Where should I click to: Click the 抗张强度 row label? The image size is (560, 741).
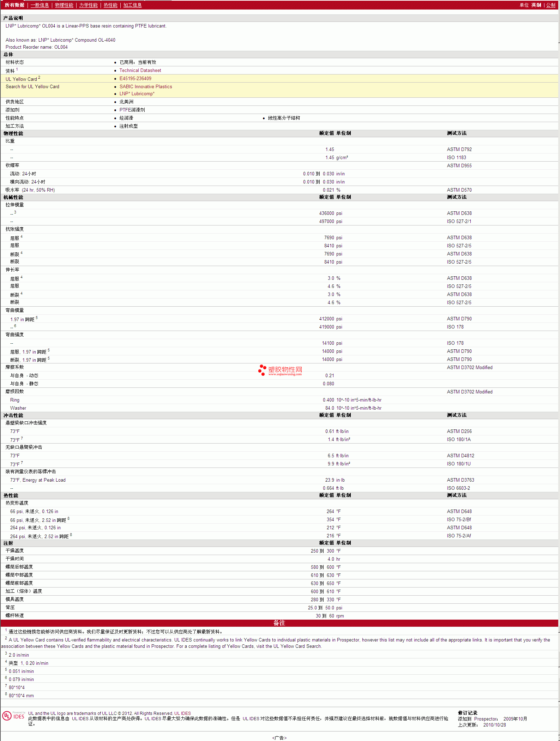tap(14, 229)
